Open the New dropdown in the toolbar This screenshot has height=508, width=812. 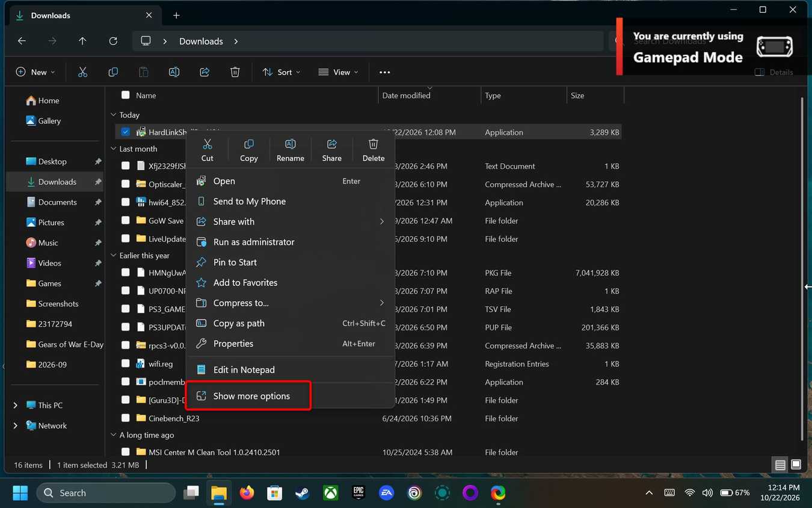[x=35, y=72]
